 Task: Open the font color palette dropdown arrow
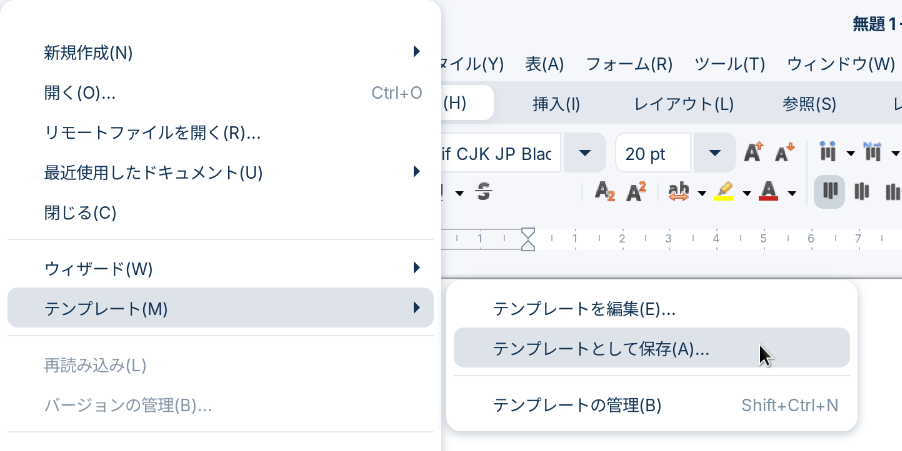pyautogui.click(x=792, y=193)
